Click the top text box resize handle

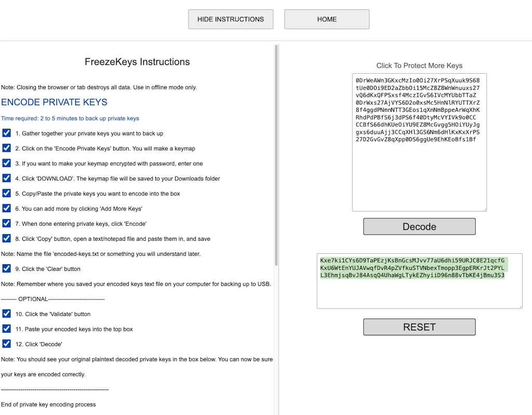(x=485, y=210)
